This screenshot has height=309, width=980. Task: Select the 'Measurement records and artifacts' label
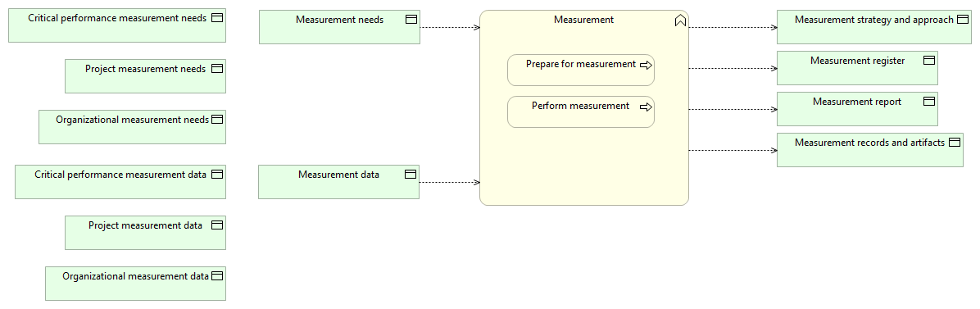(870, 143)
